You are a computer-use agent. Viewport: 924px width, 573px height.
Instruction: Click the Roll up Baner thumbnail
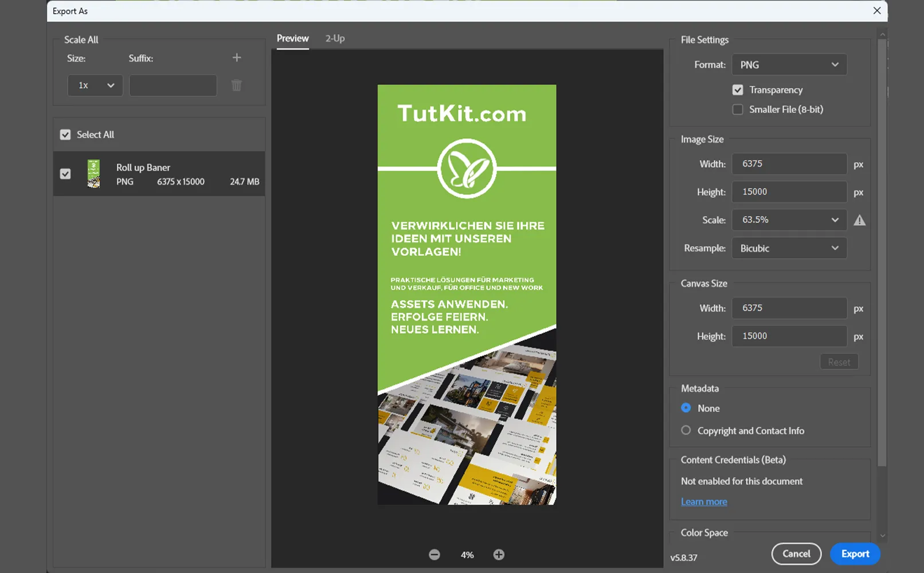(x=93, y=174)
